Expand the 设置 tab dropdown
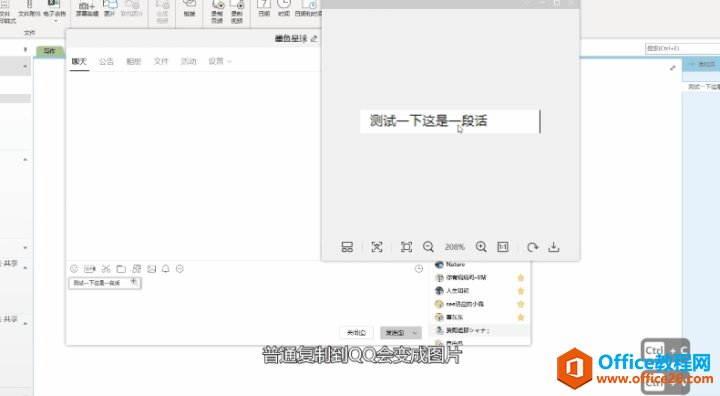The height and width of the screenshot is (396, 720). click(x=230, y=61)
